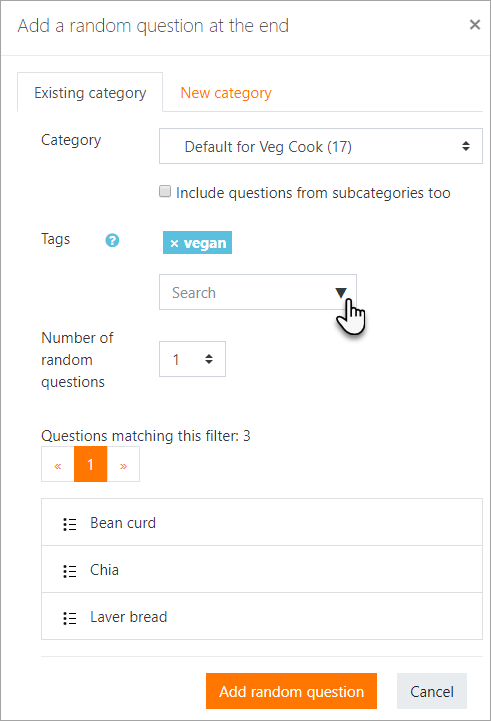Open the Category dropdown

coord(321,146)
